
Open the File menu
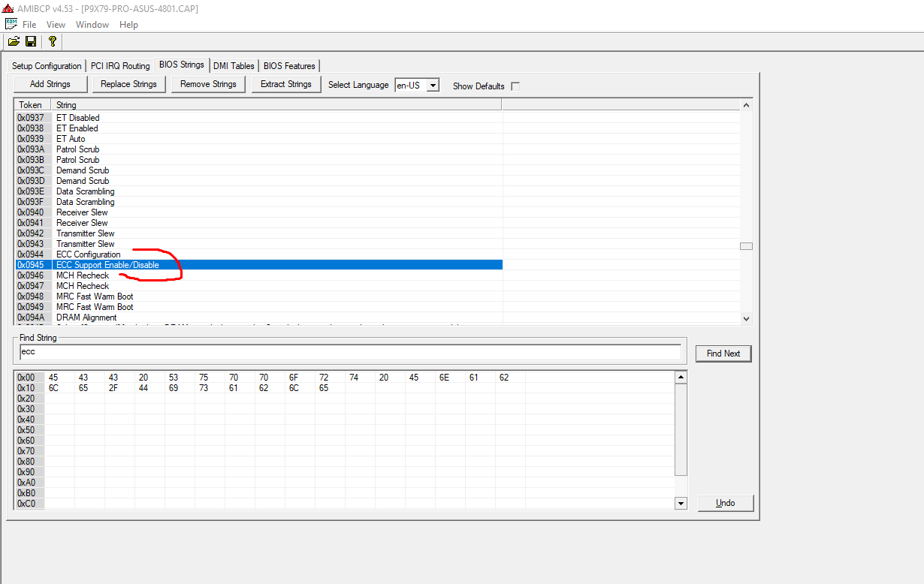[29, 25]
